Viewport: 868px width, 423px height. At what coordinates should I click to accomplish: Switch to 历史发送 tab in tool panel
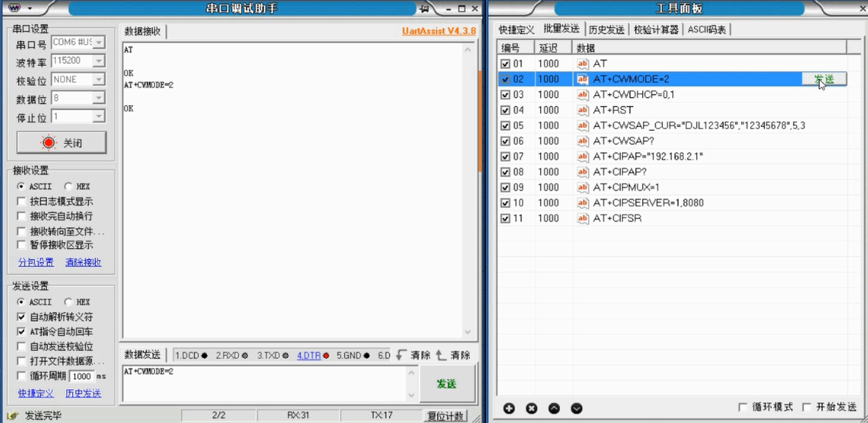607,30
